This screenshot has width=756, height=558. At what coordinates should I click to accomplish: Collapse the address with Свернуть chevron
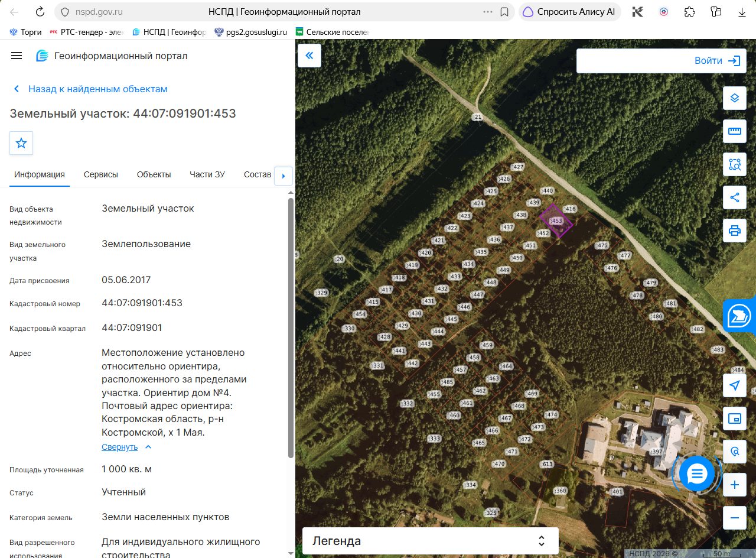point(126,447)
